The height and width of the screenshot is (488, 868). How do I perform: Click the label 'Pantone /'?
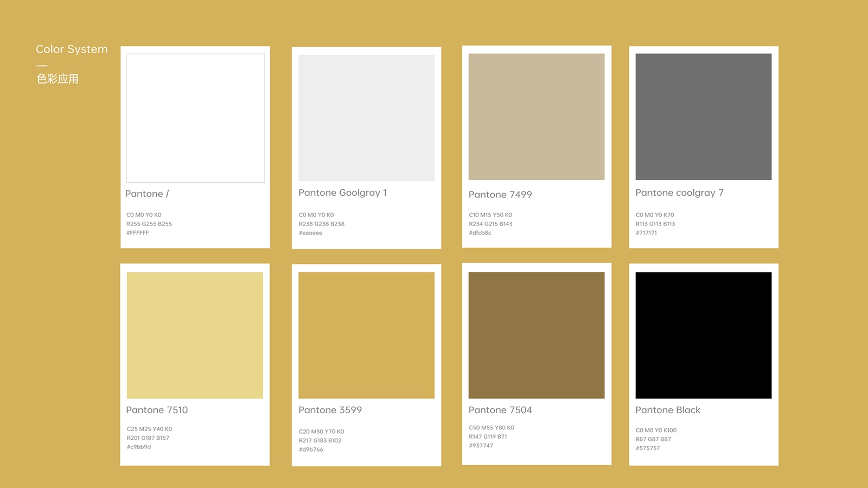[x=147, y=194]
